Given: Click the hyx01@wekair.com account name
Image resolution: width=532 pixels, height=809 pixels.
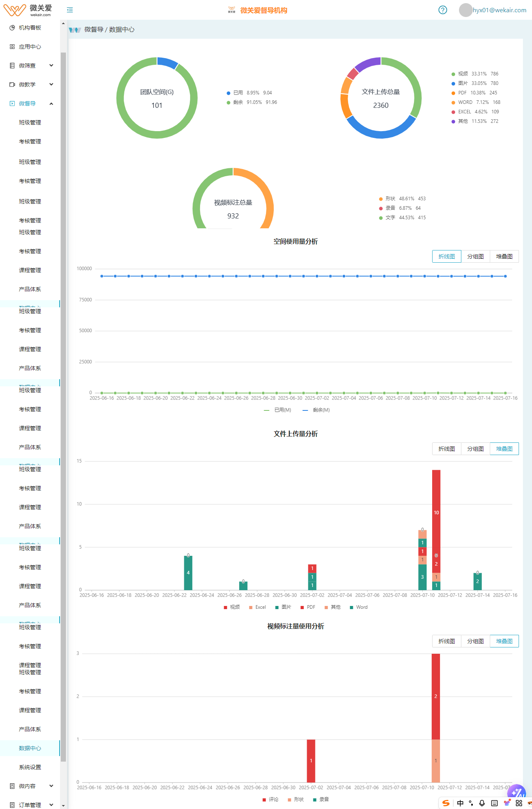Looking at the screenshot, I should [499, 10].
